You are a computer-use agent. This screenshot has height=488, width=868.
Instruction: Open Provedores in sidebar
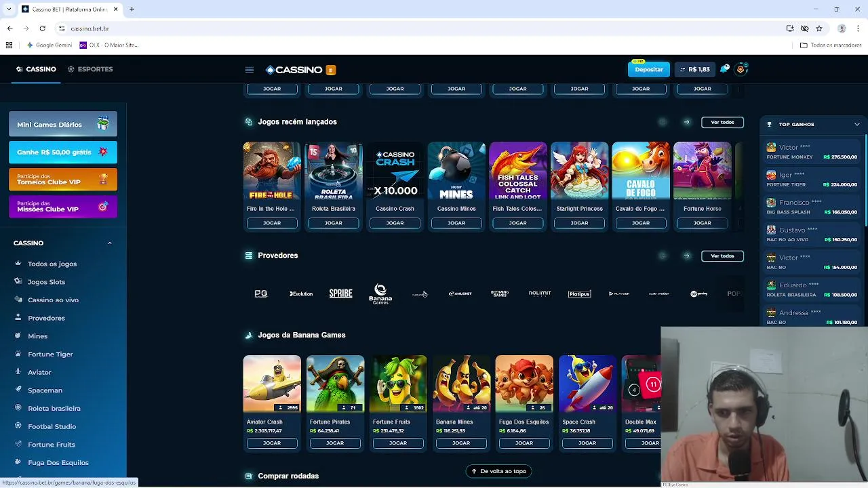pos(46,318)
